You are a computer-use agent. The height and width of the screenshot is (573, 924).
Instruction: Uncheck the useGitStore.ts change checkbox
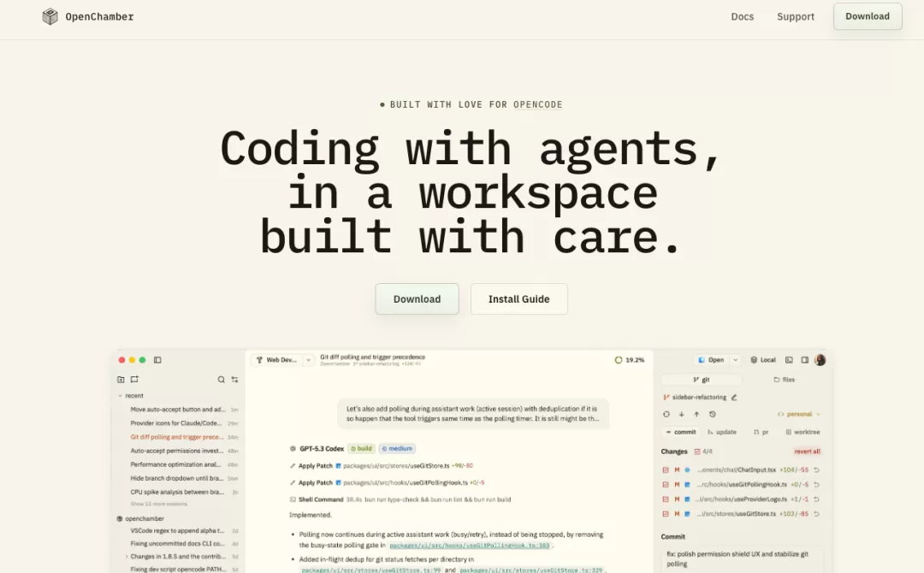(666, 514)
